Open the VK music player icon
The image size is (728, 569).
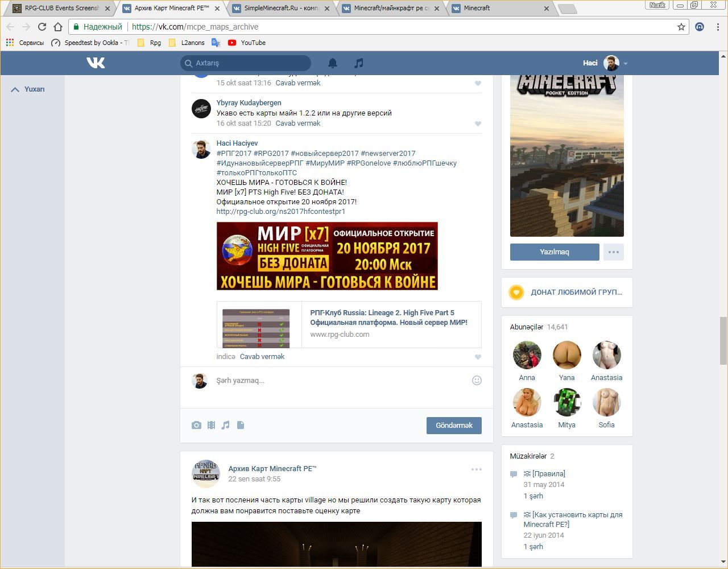pos(359,63)
